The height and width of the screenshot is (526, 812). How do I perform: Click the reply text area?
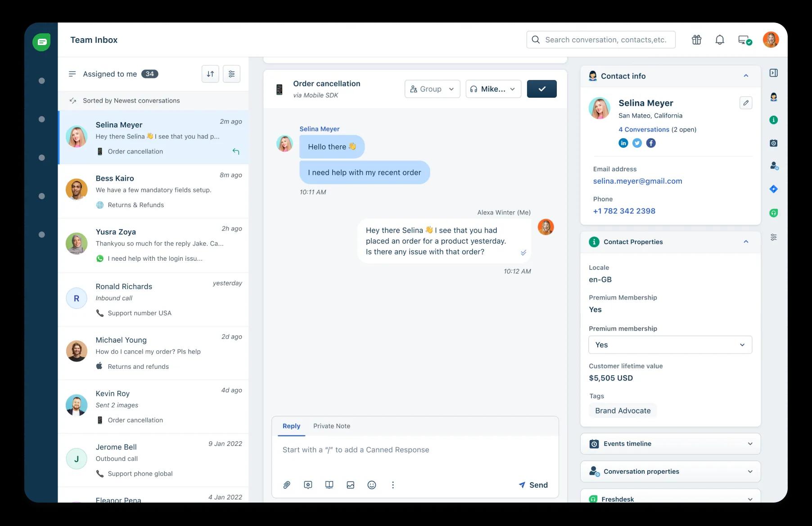coord(415,455)
